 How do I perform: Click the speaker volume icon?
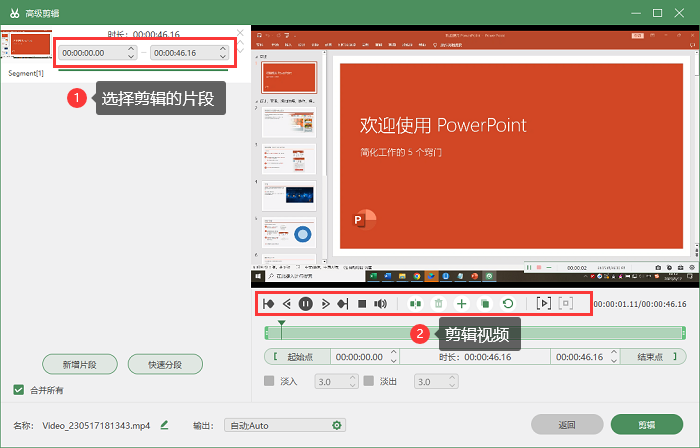pyautogui.click(x=380, y=304)
